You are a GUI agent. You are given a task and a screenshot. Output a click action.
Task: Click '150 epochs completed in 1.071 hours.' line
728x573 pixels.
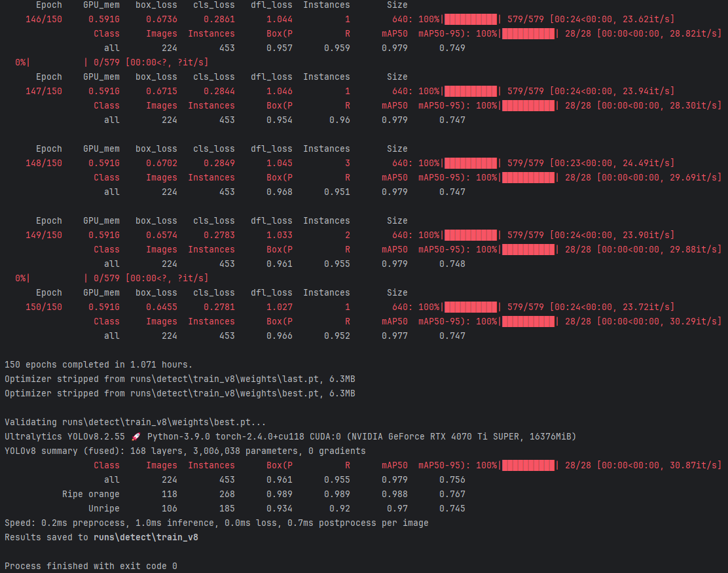[x=98, y=365]
